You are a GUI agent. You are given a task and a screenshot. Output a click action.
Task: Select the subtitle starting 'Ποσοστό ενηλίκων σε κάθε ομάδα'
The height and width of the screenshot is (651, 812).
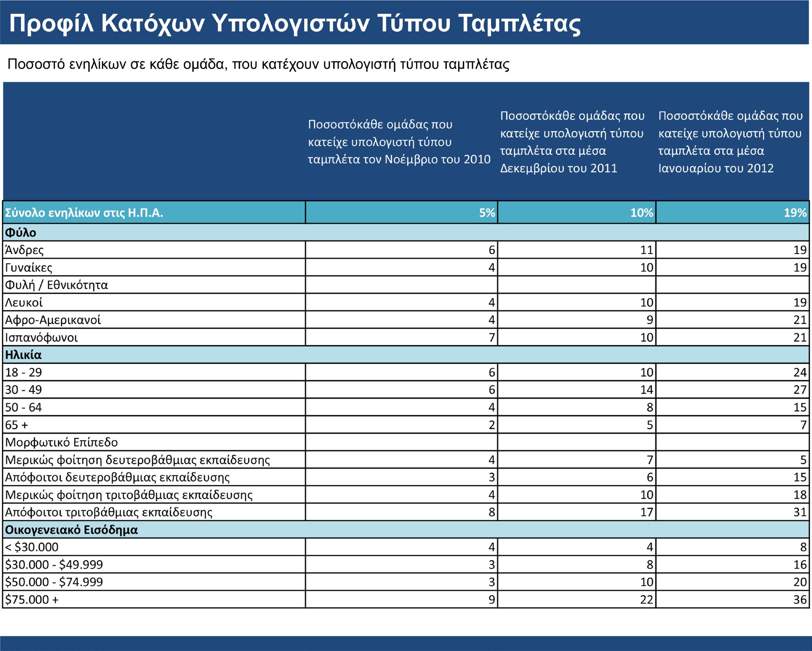[258, 64]
